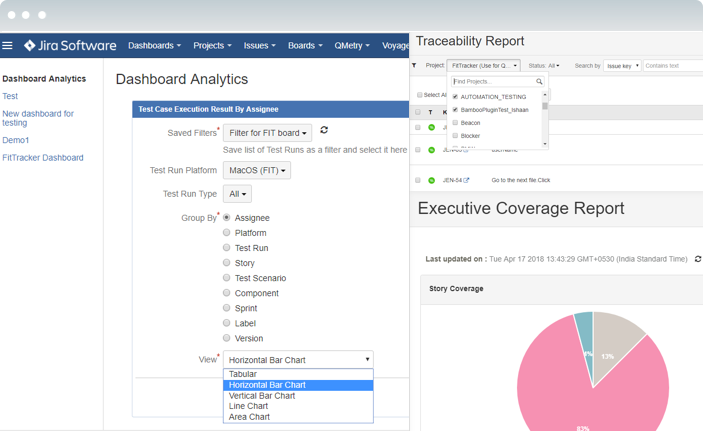Select the Sprint radio button
Screen dimensions: 703x431
click(226, 308)
